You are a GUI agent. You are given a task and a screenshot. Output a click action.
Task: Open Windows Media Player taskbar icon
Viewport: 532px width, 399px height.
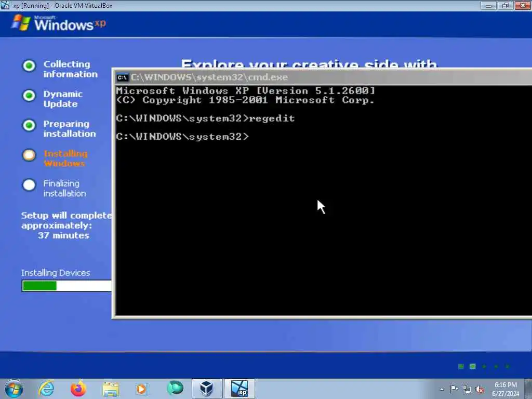click(x=142, y=389)
